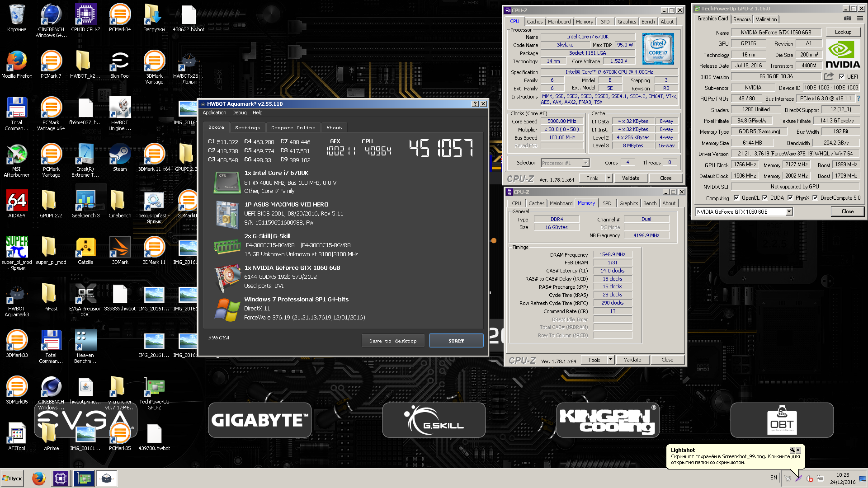Open GPU-Z hamburger menu icon

pyautogui.click(x=860, y=19)
